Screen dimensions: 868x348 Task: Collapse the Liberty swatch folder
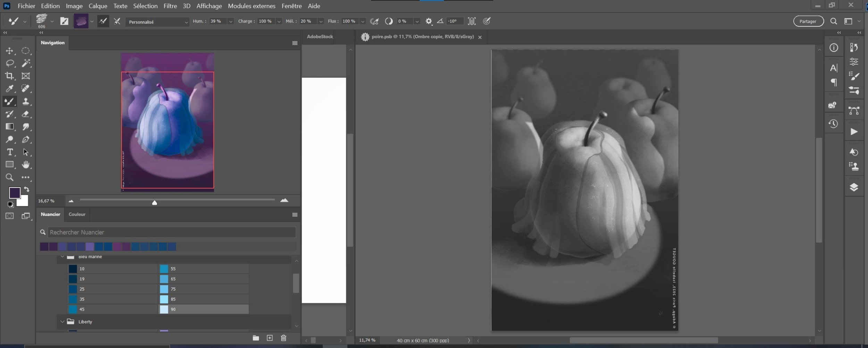pyautogui.click(x=62, y=322)
